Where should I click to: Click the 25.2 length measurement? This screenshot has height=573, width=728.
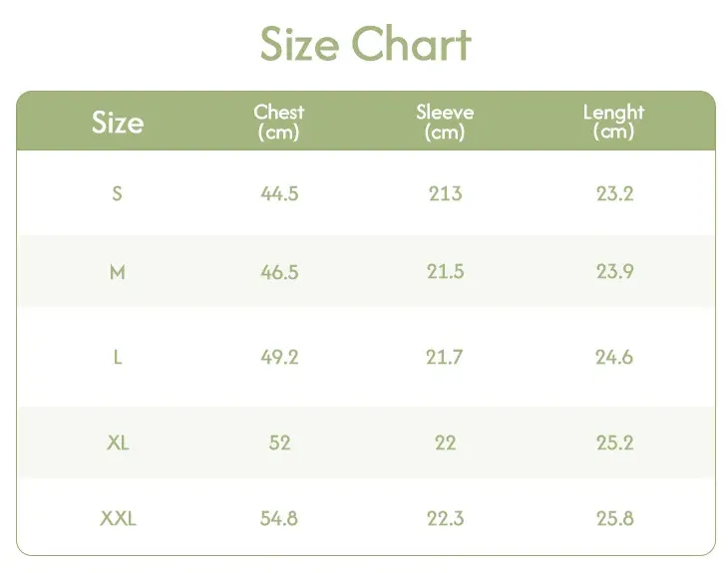point(614,442)
